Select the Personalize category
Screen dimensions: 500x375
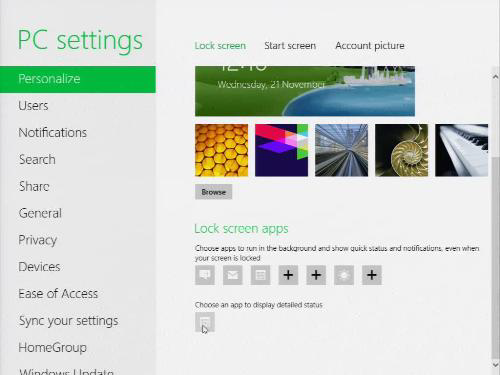tap(78, 79)
